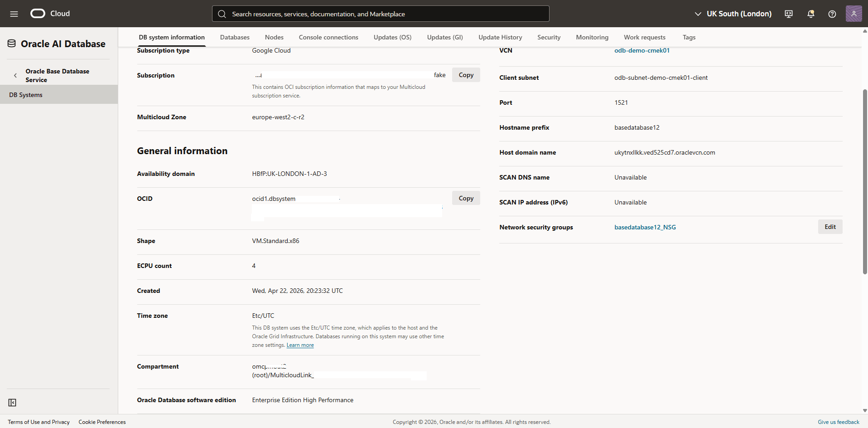868x428 pixels.
Task: Open Terms of Use and Privacy
Action: click(x=39, y=422)
